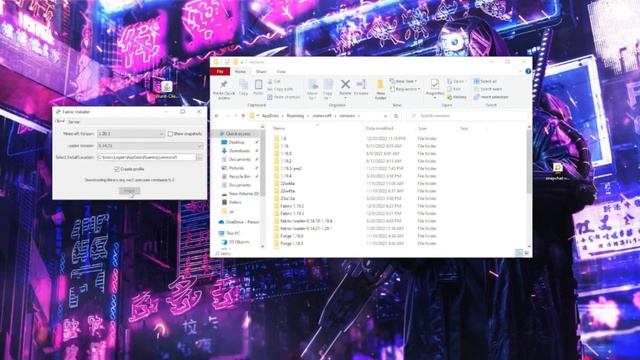Select the Client tab in Fabric Installer
Screen dimensions: 640x360
pyautogui.click(x=60, y=121)
